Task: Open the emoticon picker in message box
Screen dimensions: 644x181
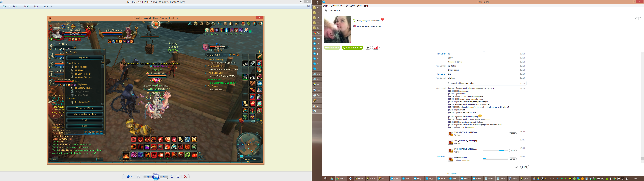Action: tap(517, 167)
